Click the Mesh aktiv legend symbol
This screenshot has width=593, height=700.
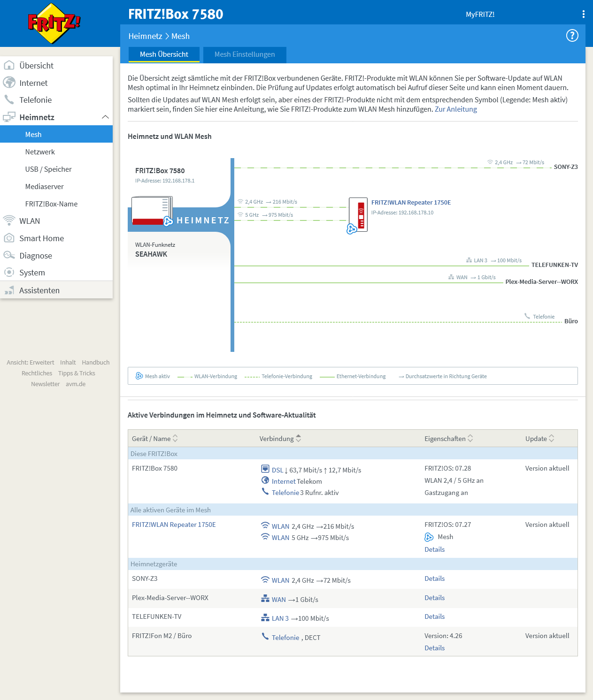139,375
